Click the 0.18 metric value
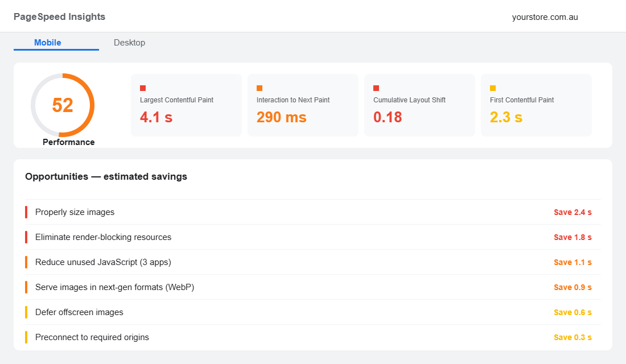The image size is (626, 364). [x=388, y=117]
